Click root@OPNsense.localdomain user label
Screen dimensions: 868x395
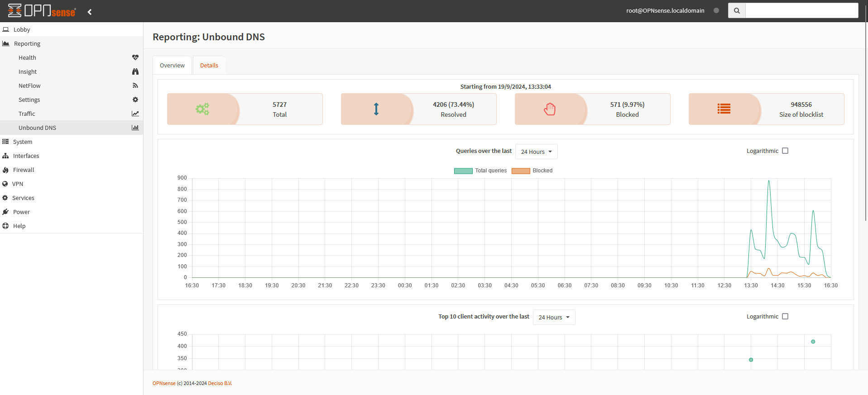(x=665, y=10)
